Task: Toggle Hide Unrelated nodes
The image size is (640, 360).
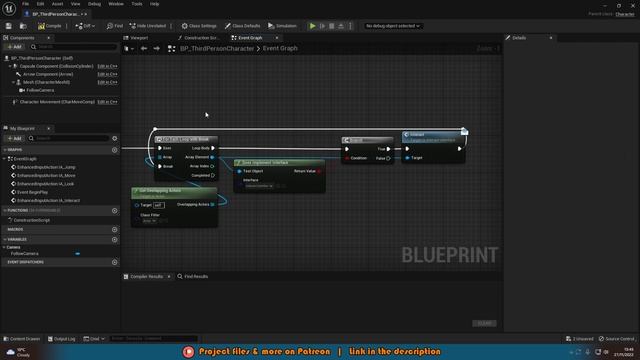Action: click(x=148, y=26)
